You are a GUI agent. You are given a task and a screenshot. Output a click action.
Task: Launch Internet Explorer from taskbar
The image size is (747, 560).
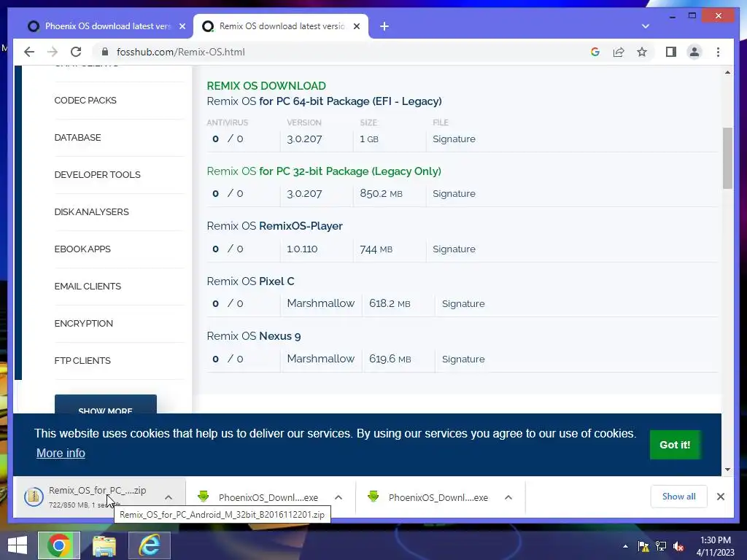click(x=150, y=545)
